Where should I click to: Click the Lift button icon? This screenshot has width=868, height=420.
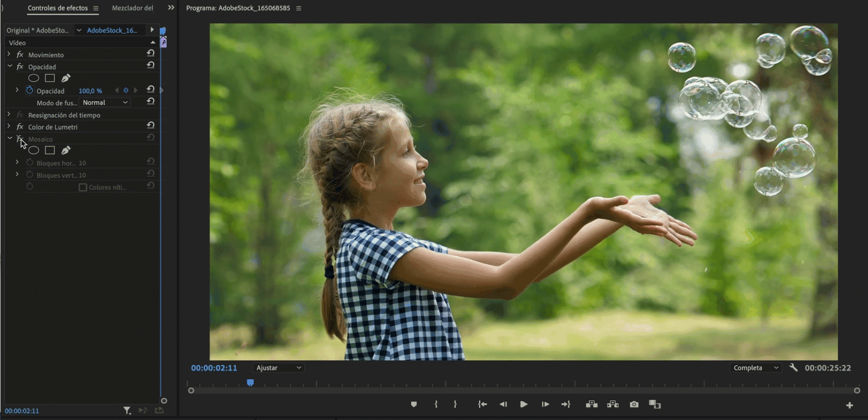[592, 404]
